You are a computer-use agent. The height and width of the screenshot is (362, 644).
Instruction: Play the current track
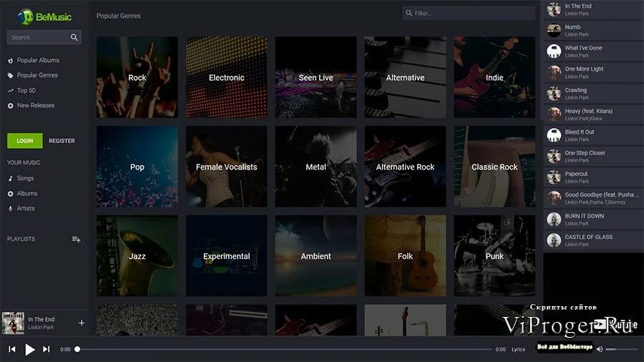point(29,349)
